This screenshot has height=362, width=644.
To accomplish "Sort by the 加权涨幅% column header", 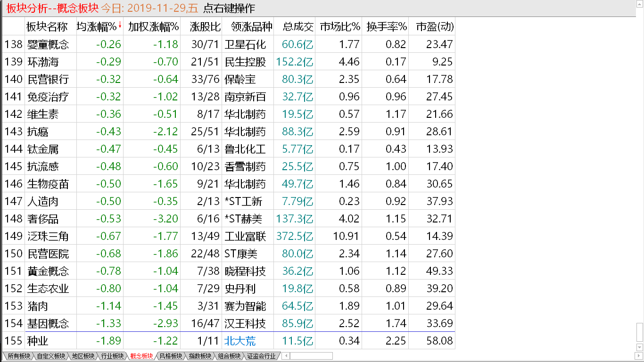I will click(x=153, y=27).
